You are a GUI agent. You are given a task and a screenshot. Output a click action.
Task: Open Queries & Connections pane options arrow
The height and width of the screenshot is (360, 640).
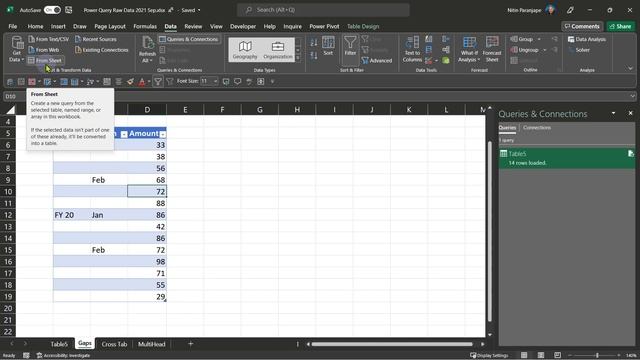pyautogui.click(x=613, y=113)
